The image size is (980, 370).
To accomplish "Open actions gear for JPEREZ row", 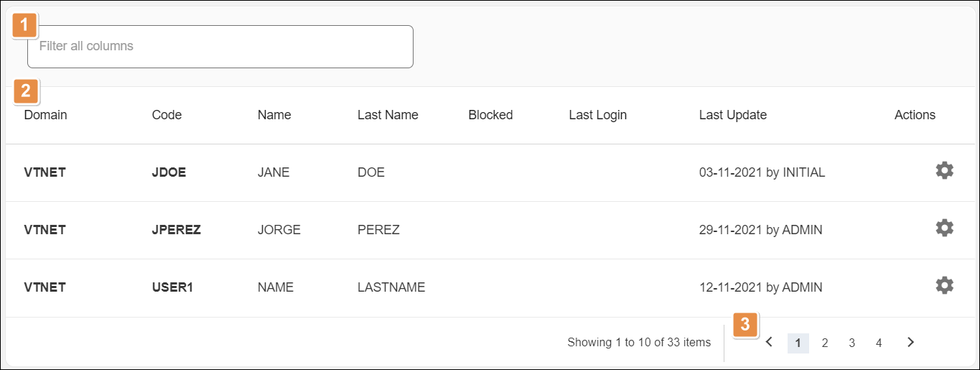I will (944, 228).
